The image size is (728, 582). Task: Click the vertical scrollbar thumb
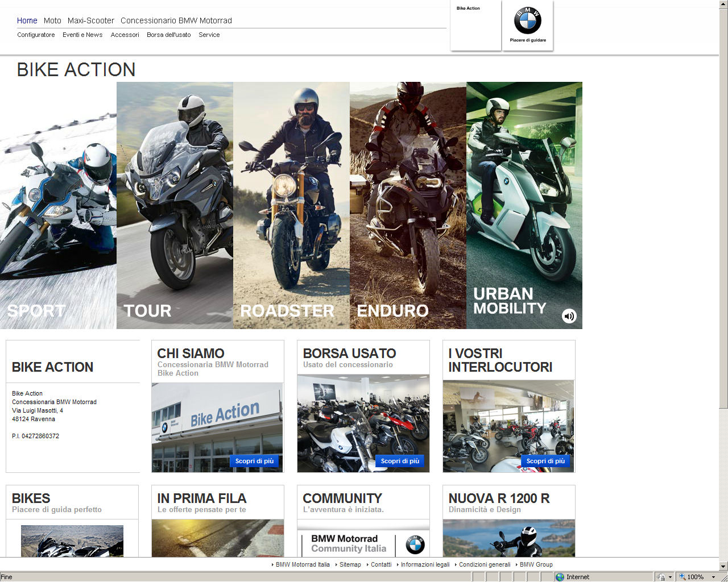click(x=723, y=208)
